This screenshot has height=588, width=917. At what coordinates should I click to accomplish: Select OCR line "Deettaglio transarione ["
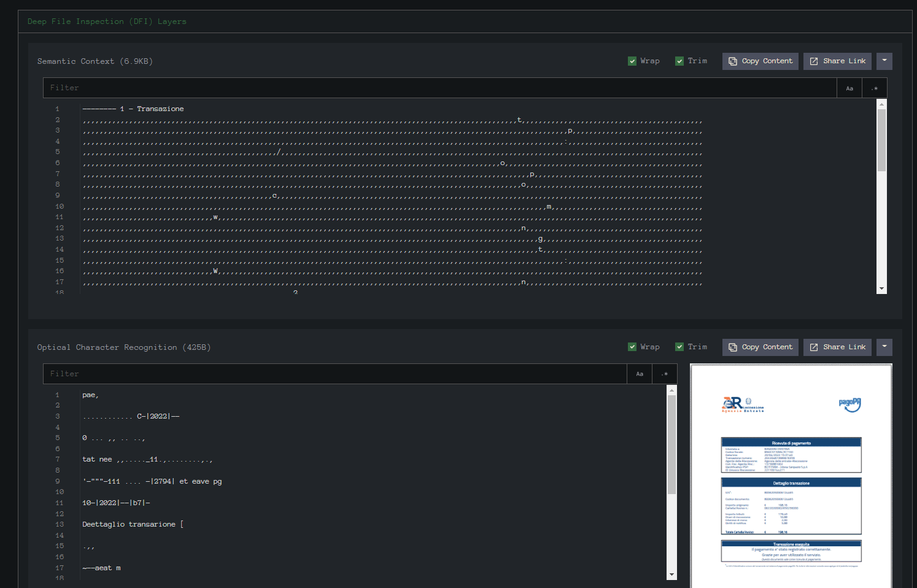coord(133,524)
